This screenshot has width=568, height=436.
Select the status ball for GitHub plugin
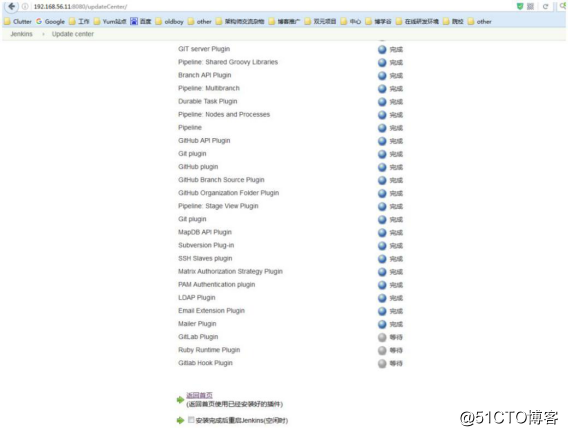coord(382,167)
